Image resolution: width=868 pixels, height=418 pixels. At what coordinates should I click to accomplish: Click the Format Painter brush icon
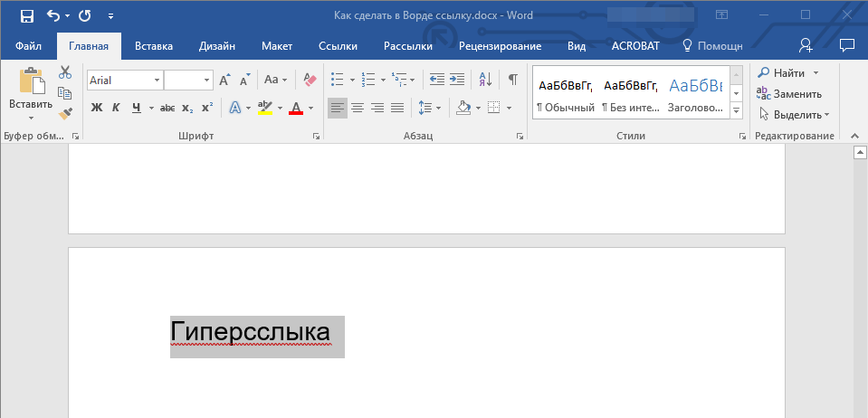pos(65,114)
